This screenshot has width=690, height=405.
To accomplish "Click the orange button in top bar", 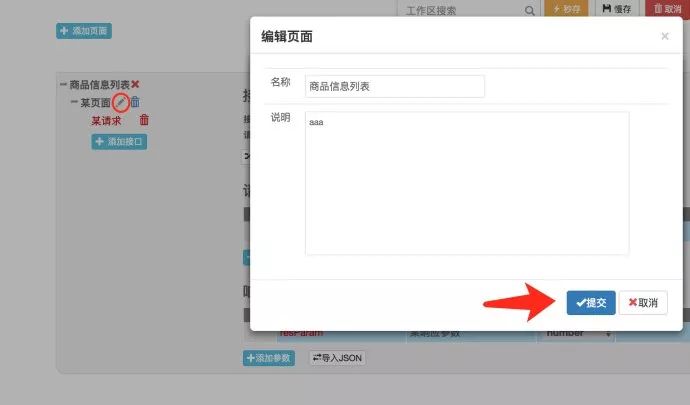I will (x=566, y=9).
